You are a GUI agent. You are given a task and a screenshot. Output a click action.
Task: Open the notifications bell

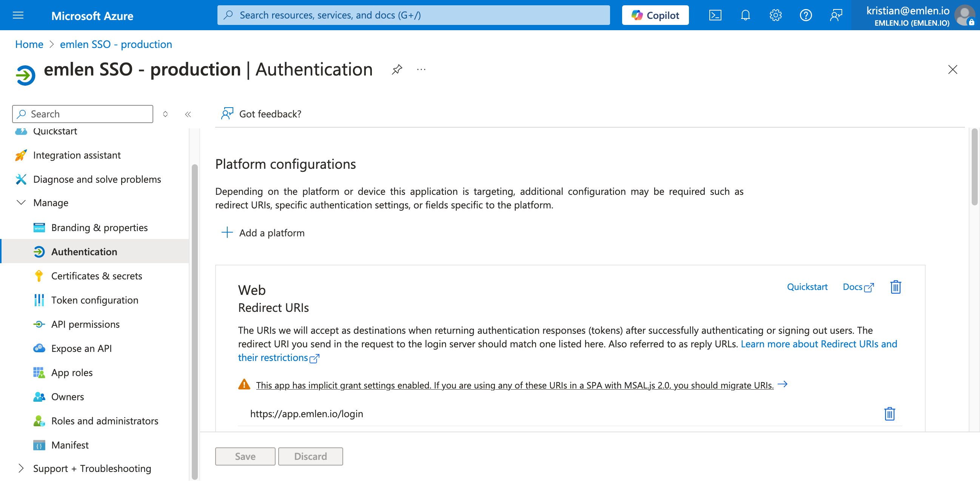[x=745, y=15]
